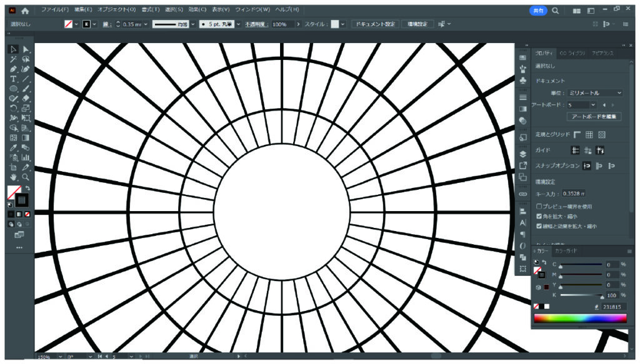
Task: Select the Artboard tool
Action: click(13, 167)
